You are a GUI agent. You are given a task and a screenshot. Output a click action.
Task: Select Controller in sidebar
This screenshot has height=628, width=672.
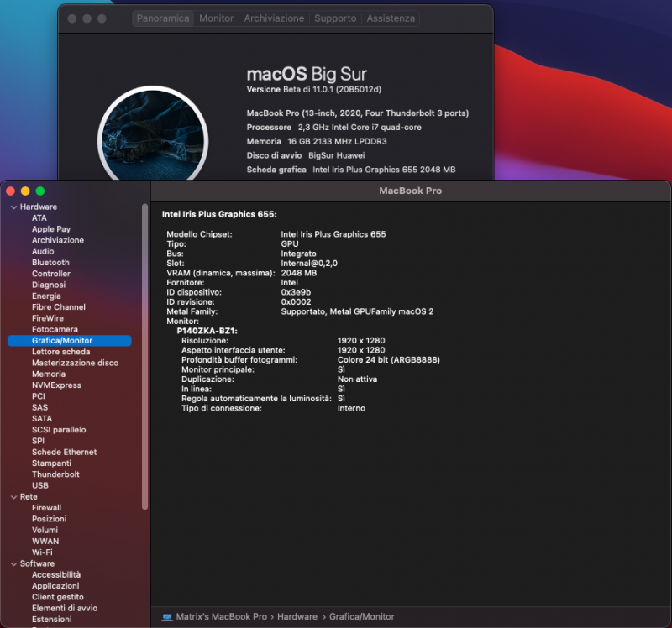[x=51, y=274]
